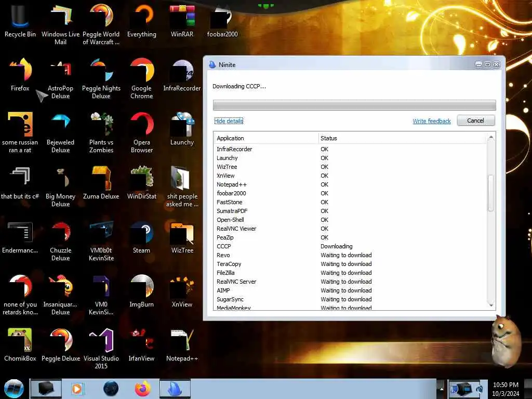Click scroll down arrow in Ninite list

pos(491,305)
